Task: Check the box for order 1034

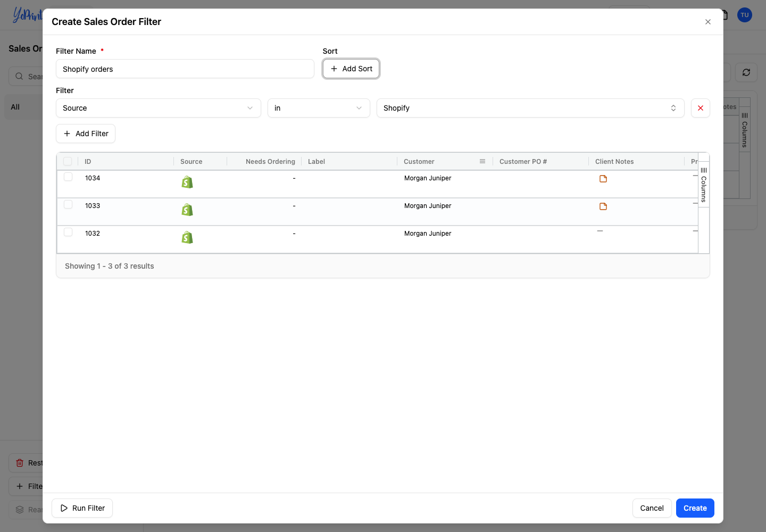Action: pyautogui.click(x=68, y=177)
